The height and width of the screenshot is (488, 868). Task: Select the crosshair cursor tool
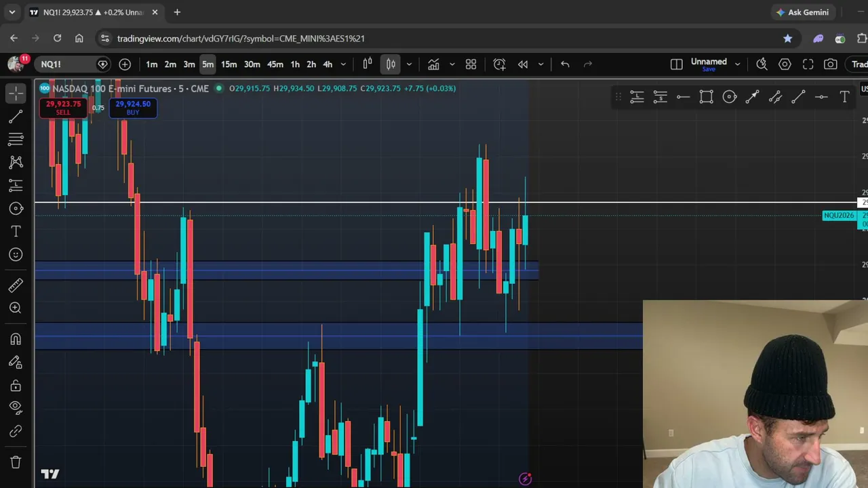(x=16, y=93)
